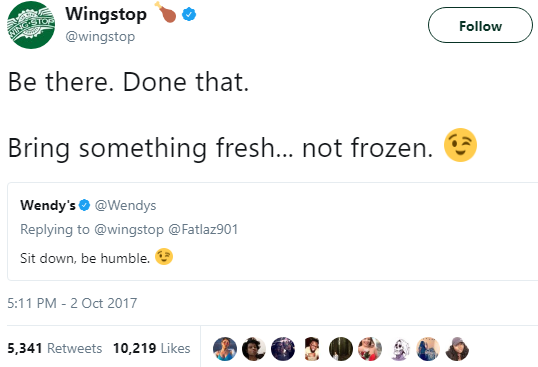Image resolution: width=538 pixels, height=367 pixels.
Task: Click the second liker avatar thumbnail
Action: coord(254,349)
